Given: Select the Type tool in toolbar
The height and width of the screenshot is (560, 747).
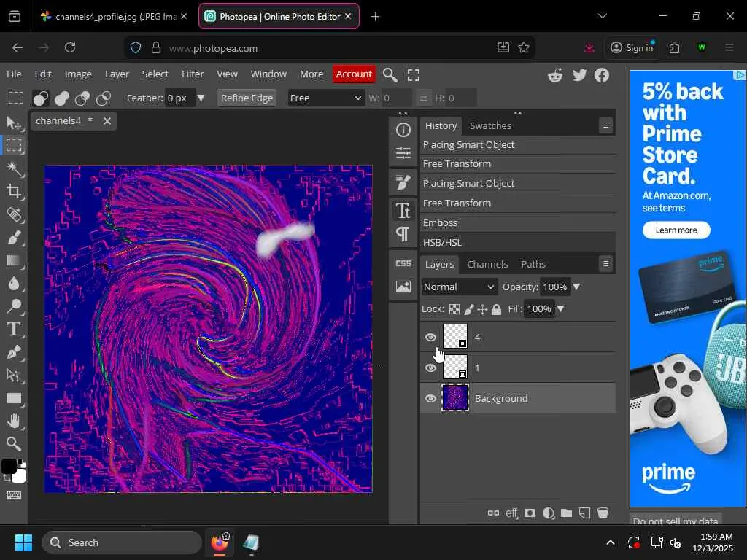Looking at the screenshot, I should click(x=14, y=330).
